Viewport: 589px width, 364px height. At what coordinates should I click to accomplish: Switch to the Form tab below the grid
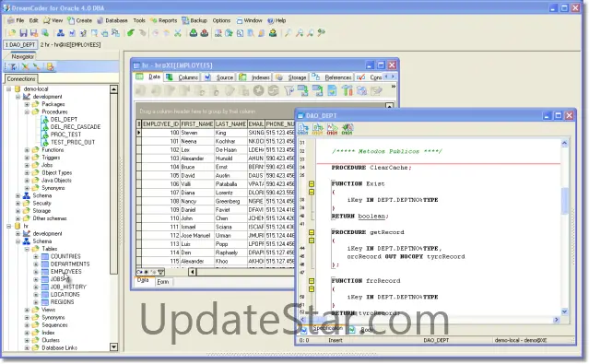pos(163,282)
